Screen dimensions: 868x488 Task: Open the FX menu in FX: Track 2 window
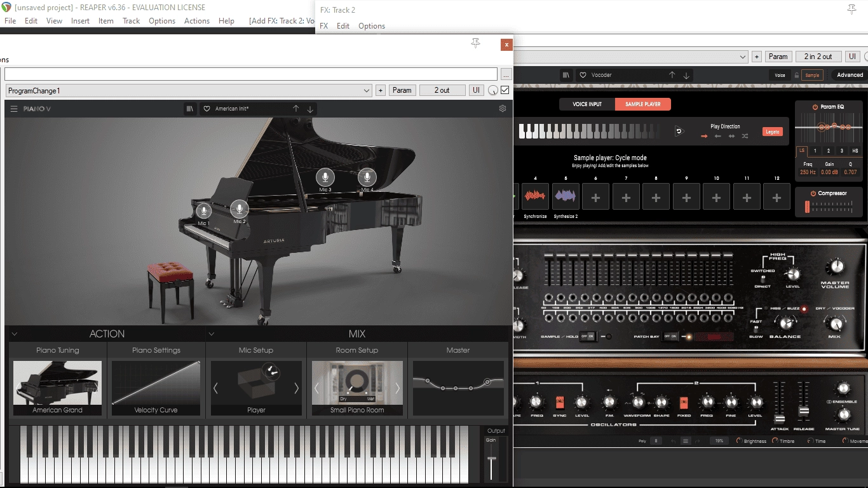324,26
